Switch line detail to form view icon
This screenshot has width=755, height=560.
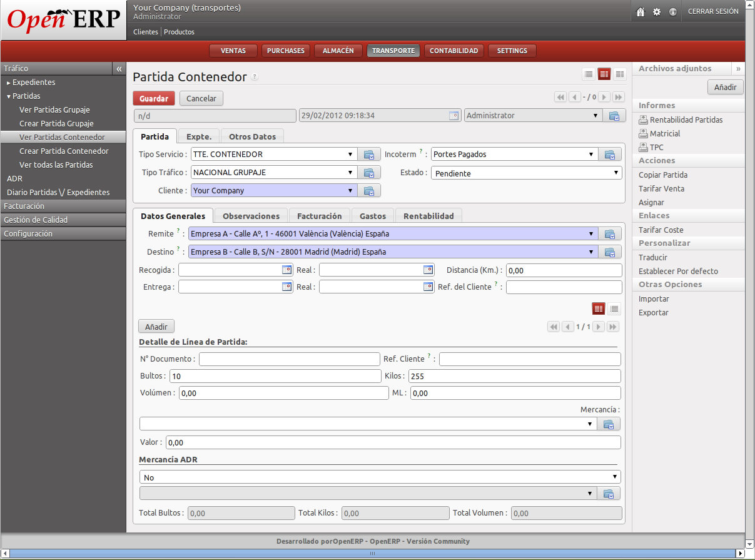[x=599, y=308]
